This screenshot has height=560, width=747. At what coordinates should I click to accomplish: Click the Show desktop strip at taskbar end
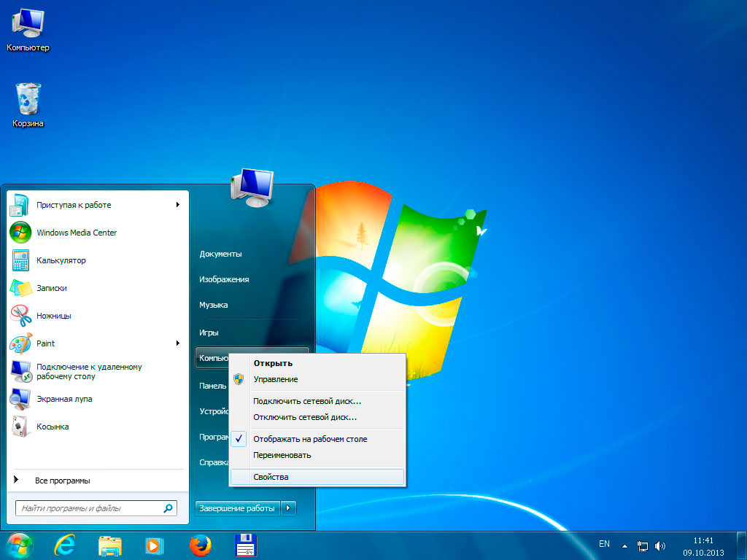click(741, 545)
